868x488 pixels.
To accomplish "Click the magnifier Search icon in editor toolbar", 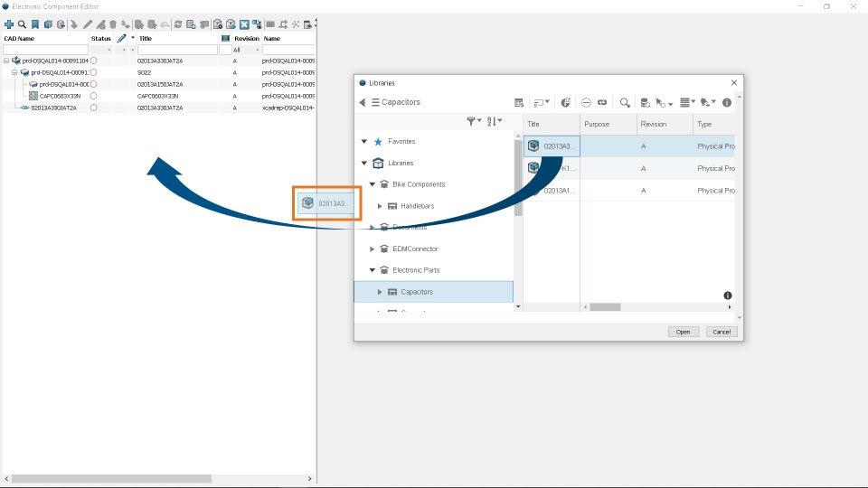I will click(x=22, y=24).
